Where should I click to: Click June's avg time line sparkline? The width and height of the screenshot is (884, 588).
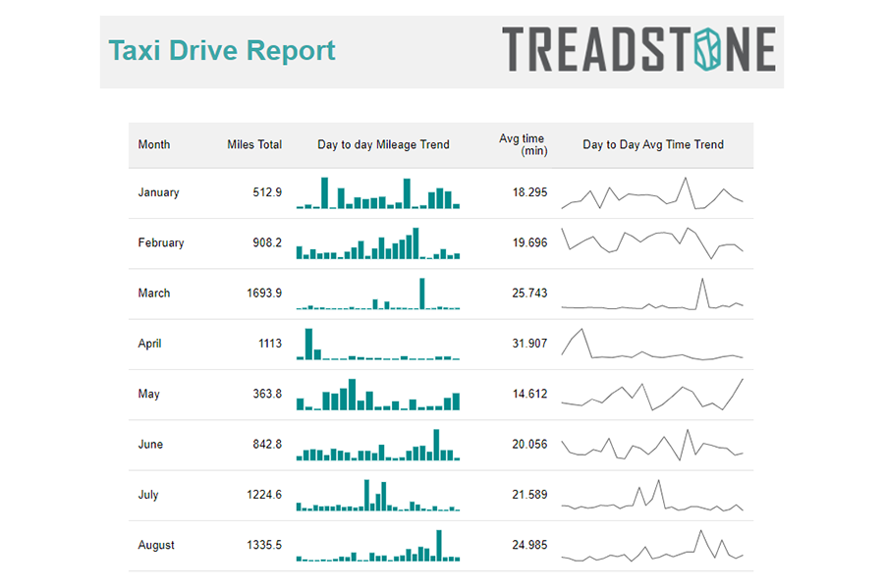(652, 445)
